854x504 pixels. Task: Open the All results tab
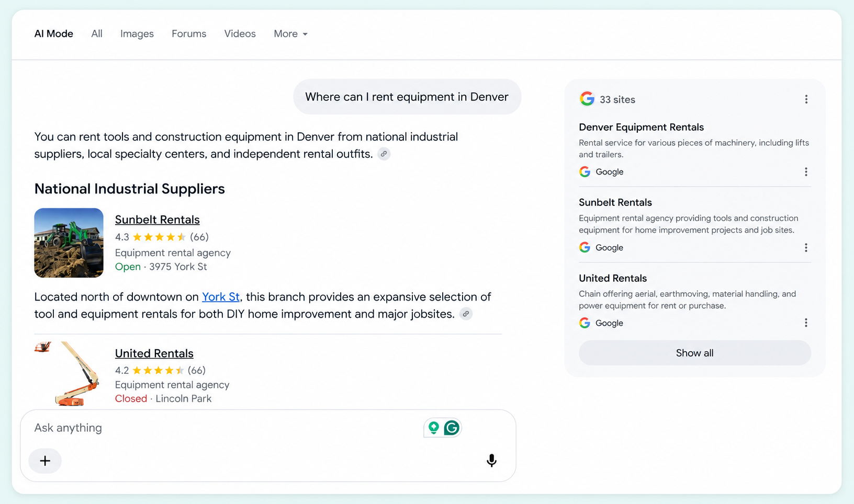(x=97, y=33)
